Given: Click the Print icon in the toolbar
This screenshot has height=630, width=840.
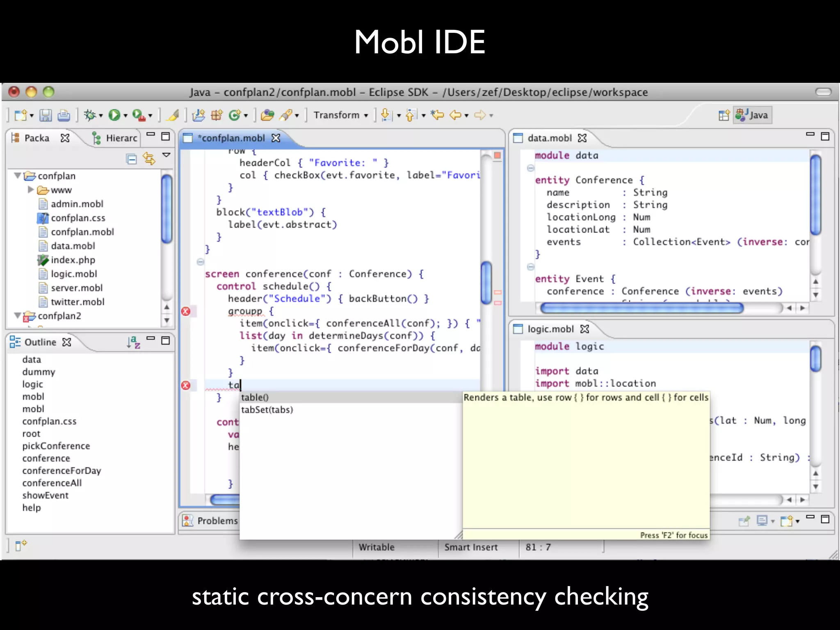Looking at the screenshot, I should pyautogui.click(x=64, y=115).
